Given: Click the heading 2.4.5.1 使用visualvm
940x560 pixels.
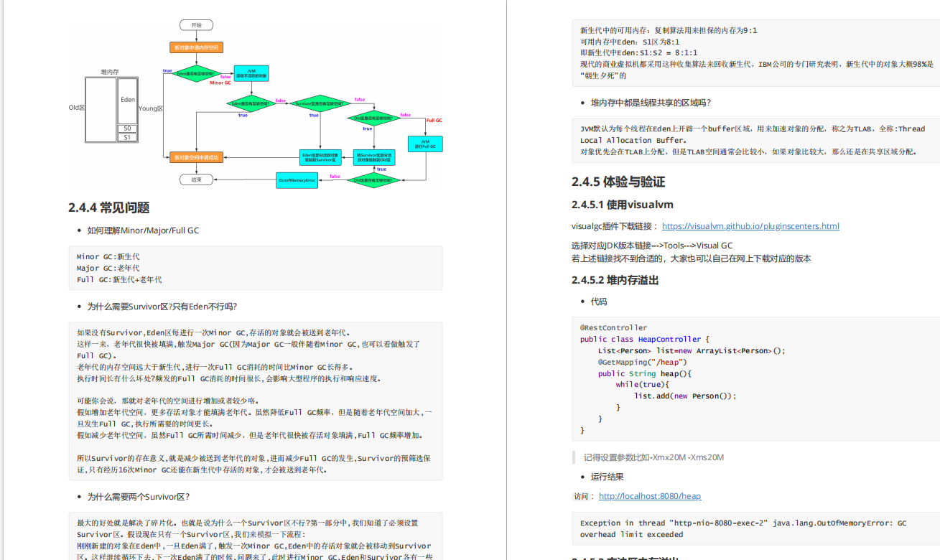Looking at the screenshot, I should (623, 205).
